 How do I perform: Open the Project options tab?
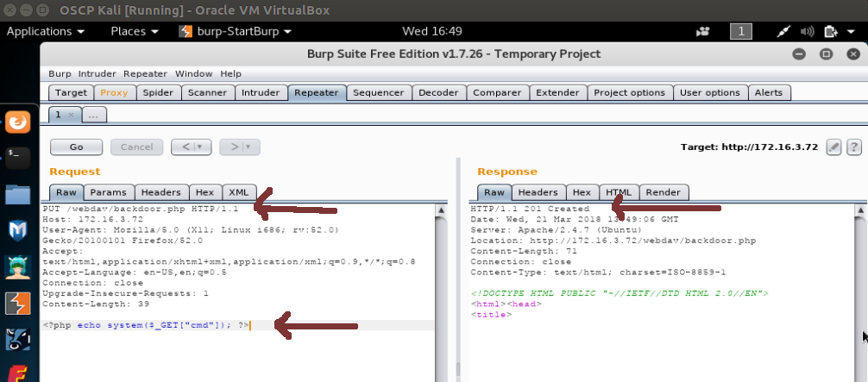pos(629,92)
